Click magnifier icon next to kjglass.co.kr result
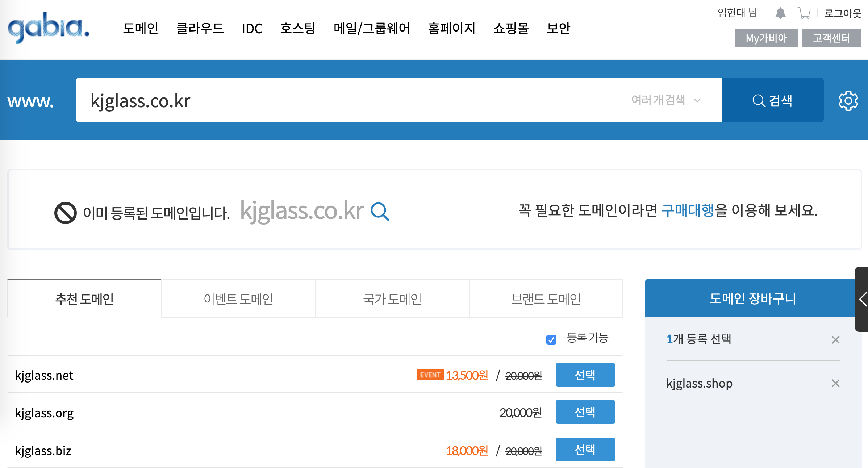 (x=380, y=212)
